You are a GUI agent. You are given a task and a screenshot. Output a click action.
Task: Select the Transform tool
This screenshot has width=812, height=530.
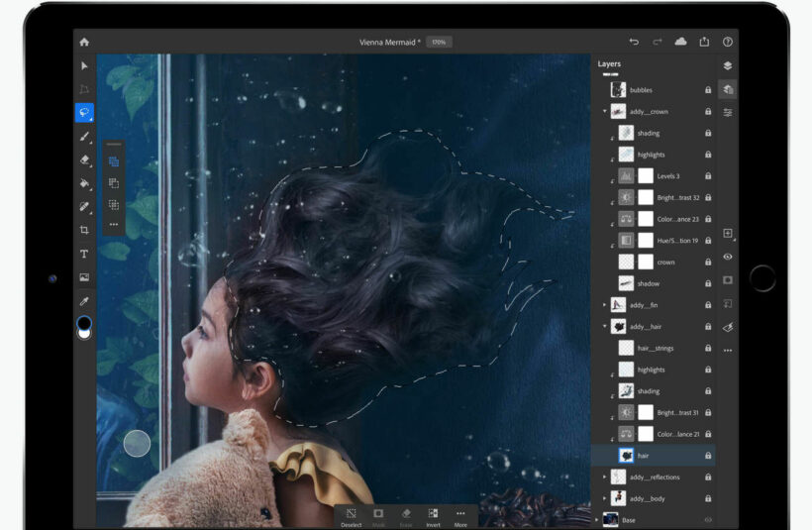84,89
